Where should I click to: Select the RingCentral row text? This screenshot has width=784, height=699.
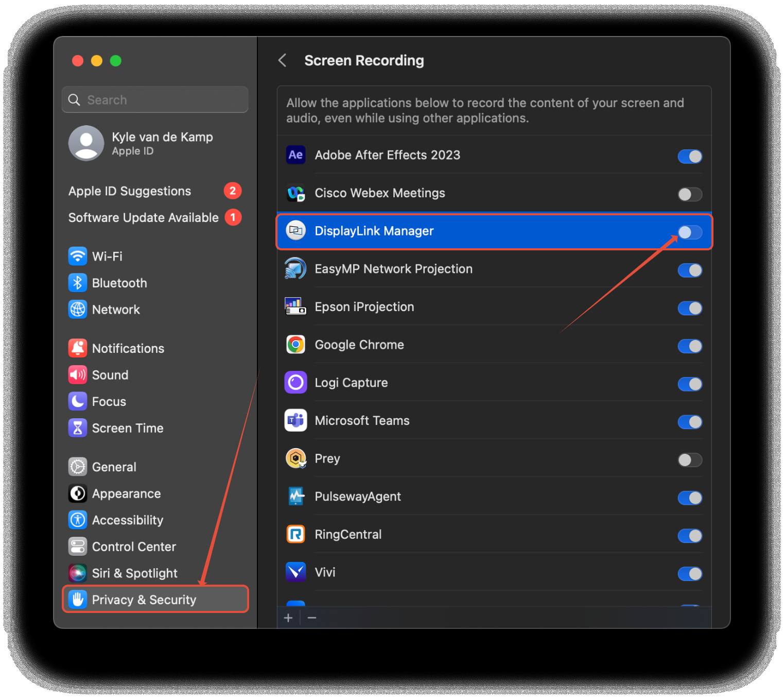tap(348, 534)
